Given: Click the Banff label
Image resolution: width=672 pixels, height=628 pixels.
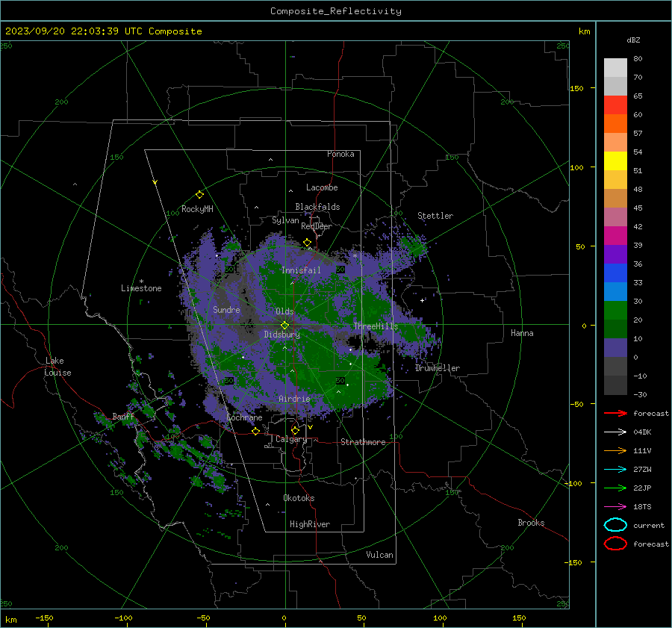Looking at the screenshot, I should coord(123,416).
